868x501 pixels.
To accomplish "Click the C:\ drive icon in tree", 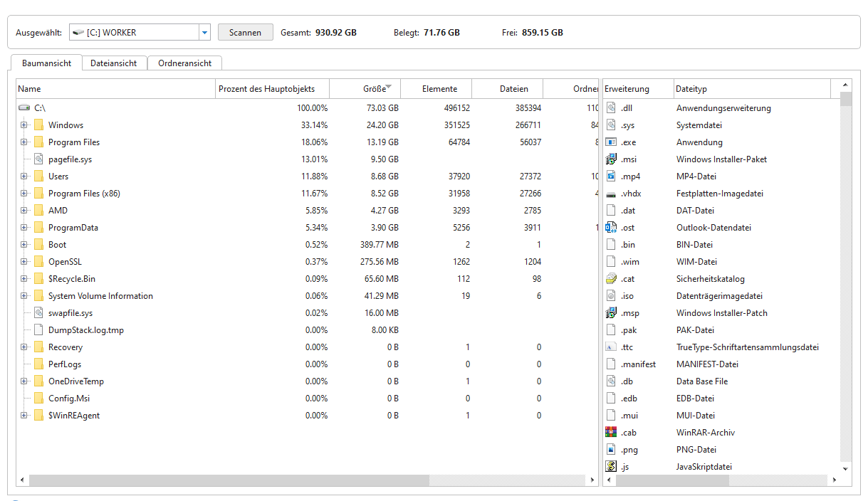I will [24, 108].
